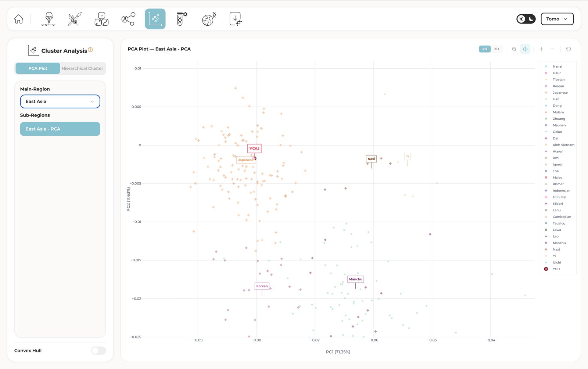Switch to the Hierarchical Cluster tab
The width and height of the screenshot is (588, 369).
coord(82,68)
